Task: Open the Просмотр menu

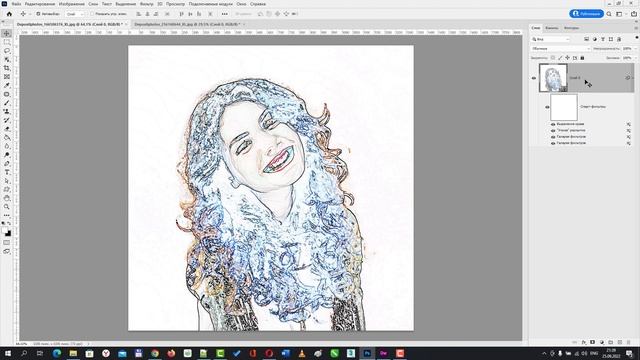Action: (x=175, y=4)
